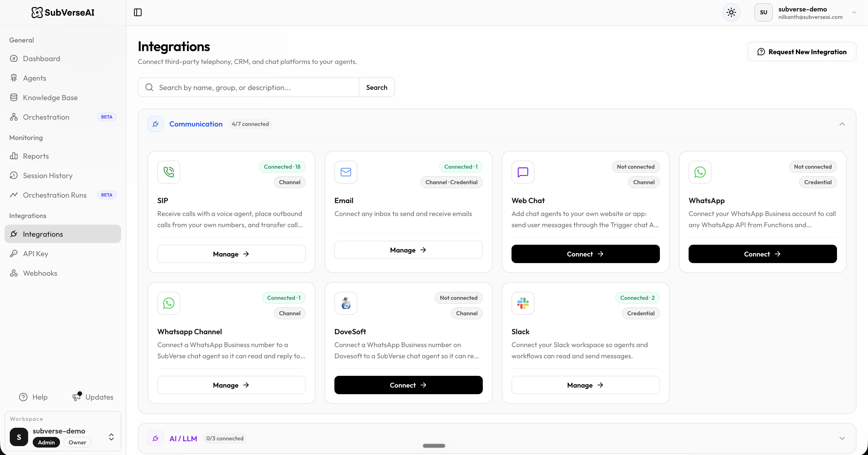Image resolution: width=868 pixels, height=455 pixels.
Task: Open workspace switcher chevrons
Action: (x=111, y=437)
